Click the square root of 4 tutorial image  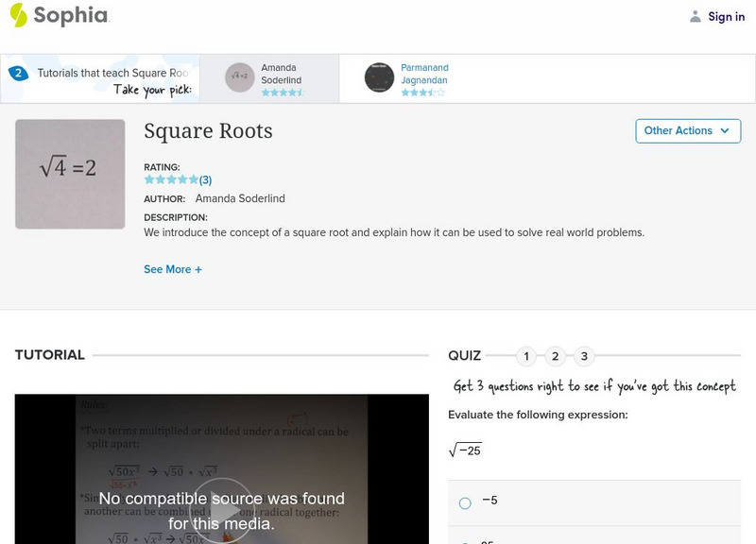(x=70, y=174)
